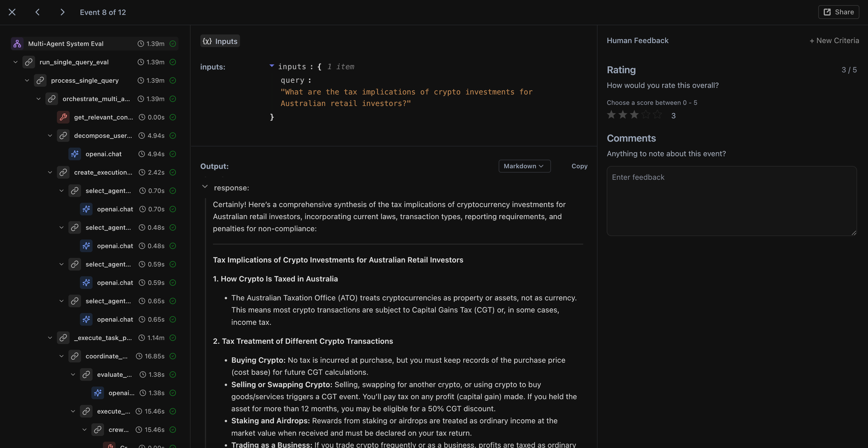Collapse create_execution... tree node
This screenshot has width=868, height=448.
point(50,172)
